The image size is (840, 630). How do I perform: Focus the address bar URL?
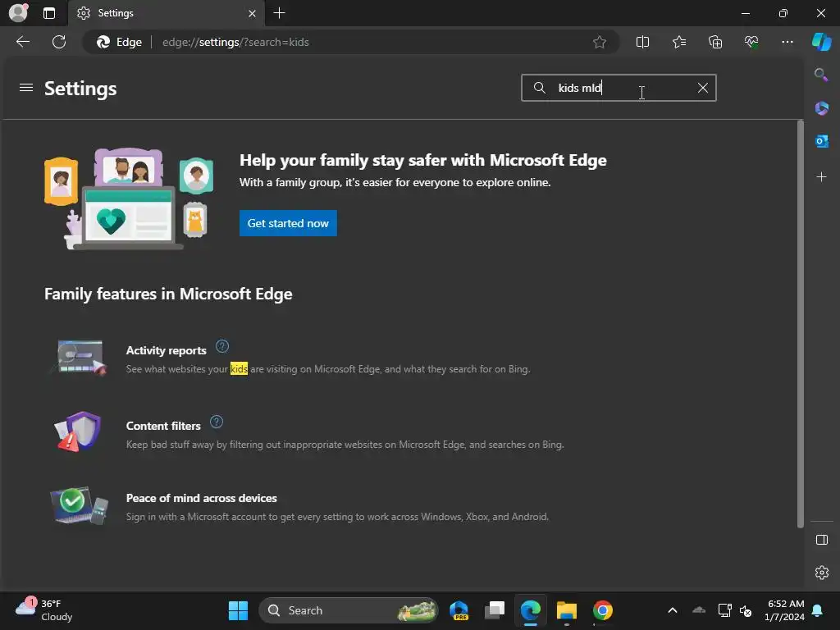pos(235,42)
